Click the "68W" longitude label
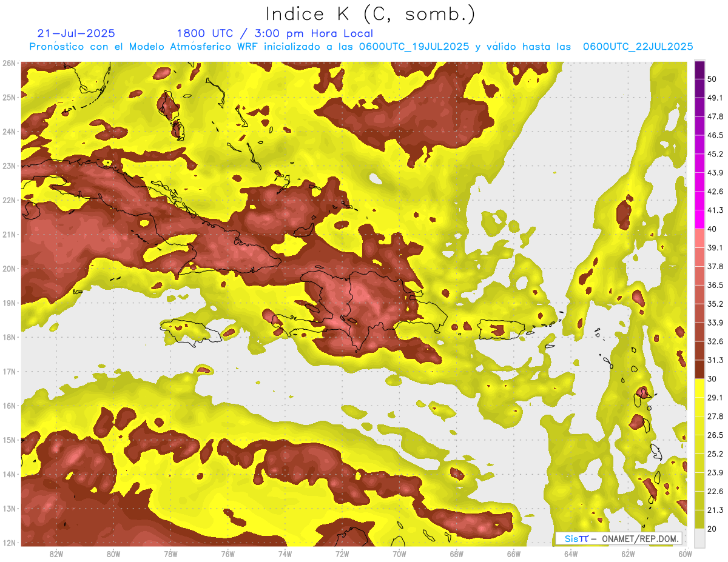Viewport: 728px width, 562px height. pyautogui.click(x=457, y=554)
